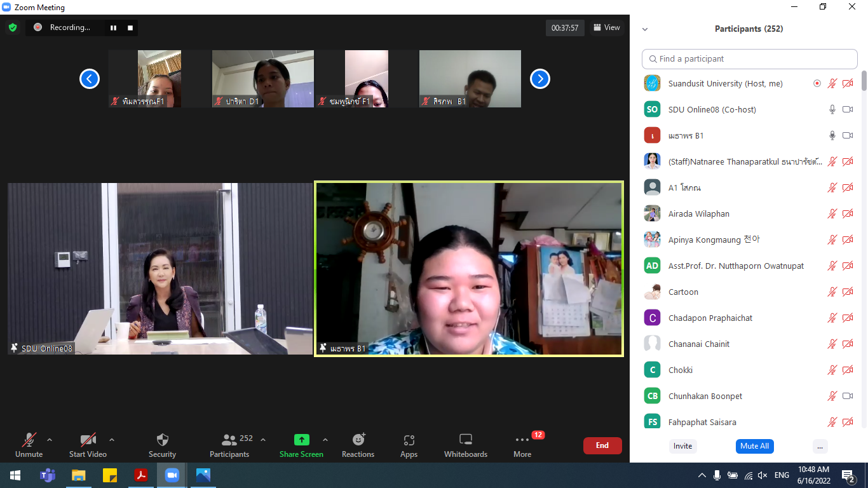Viewport: 868px width, 488px height.
Task: Expand the chevron next to Share Screen
Action: click(325, 440)
